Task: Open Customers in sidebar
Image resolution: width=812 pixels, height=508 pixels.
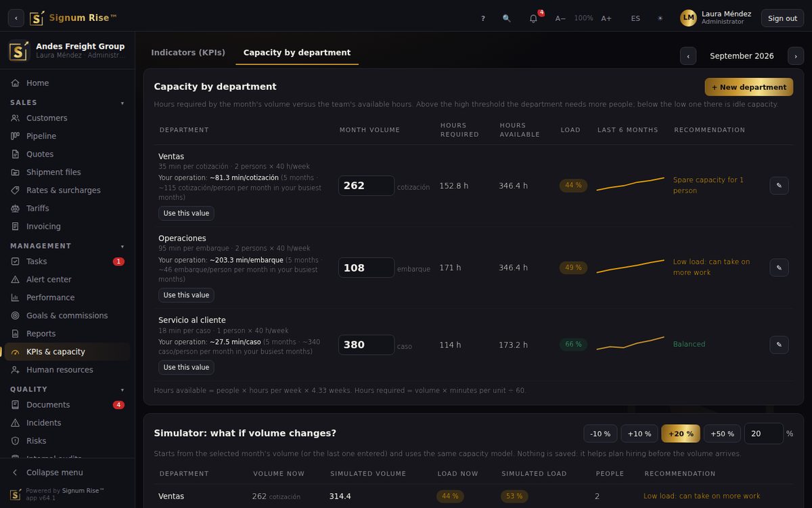Action: [x=68, y=118]
